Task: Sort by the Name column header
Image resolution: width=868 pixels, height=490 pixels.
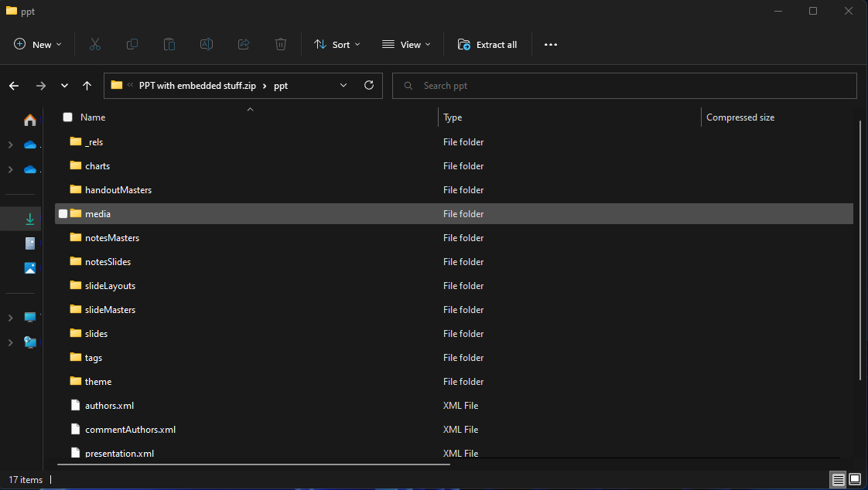Action: click(x=92, y=117)
